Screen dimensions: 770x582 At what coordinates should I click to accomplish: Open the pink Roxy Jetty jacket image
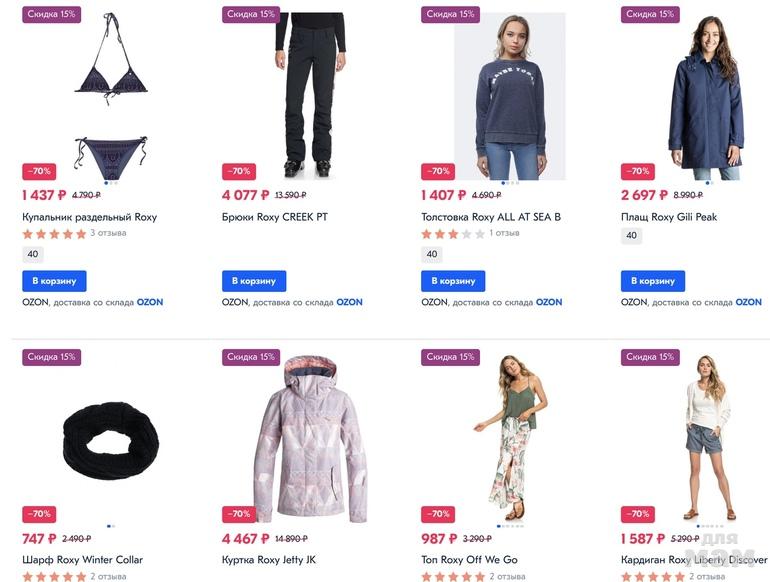coord(310,439)
